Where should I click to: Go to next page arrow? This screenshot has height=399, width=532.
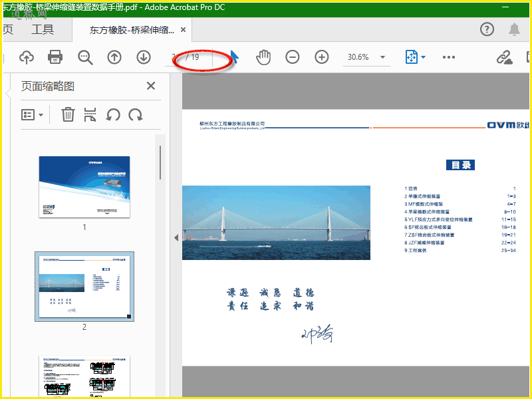point(144,57)
